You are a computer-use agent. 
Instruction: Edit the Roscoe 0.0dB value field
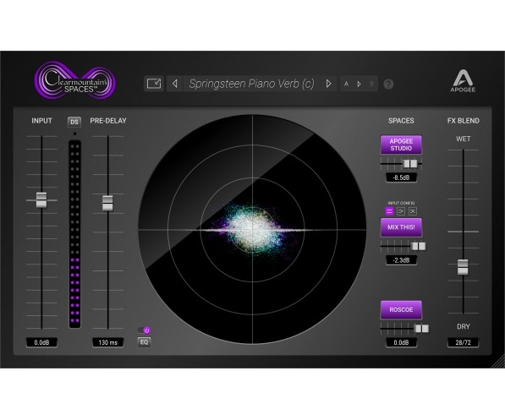pyautogui.click(x=401, y=342)
